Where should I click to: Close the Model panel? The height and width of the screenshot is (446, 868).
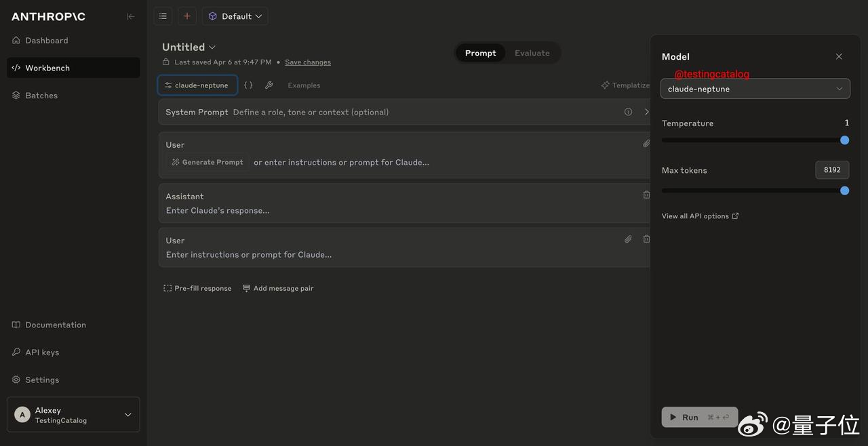(x=839, y=56)
